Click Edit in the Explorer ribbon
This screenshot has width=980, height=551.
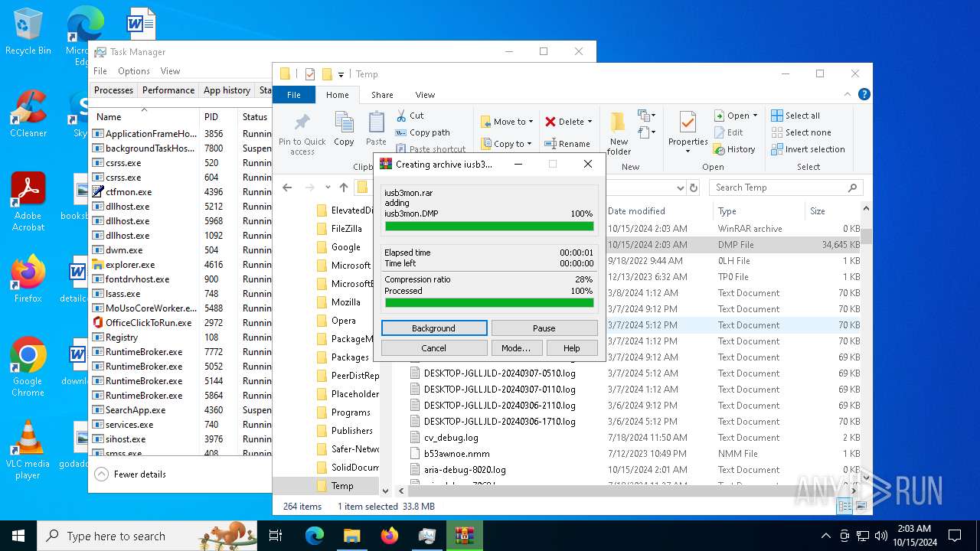point(728,132)
